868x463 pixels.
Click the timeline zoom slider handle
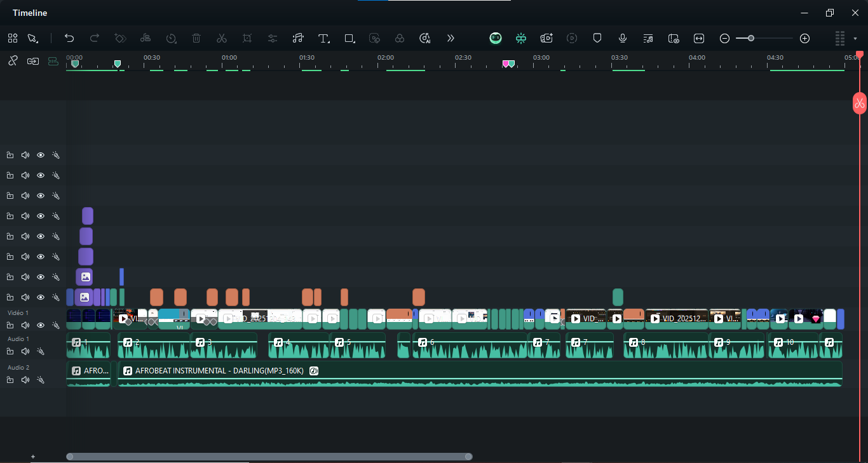(751, 38)
